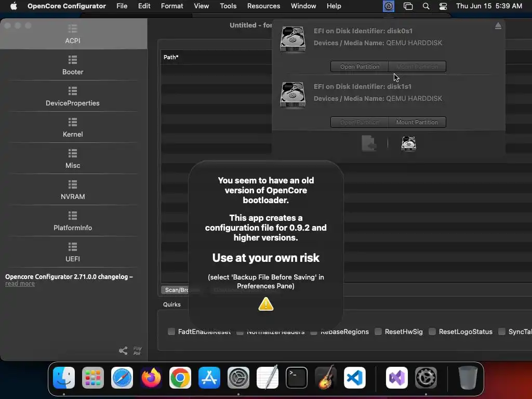Click 'EFI on Disk Identifier: disk0s1' label
Screen dimensions: 532x399
pyautogui.click(x=363, y=31)
